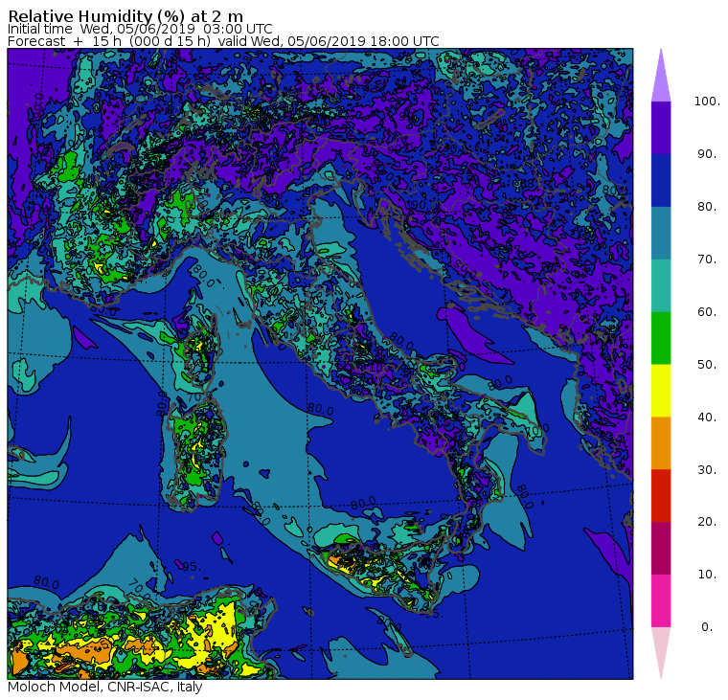
Task: Click the dark magenta 10–20 legend band
Action: (661, 548)
